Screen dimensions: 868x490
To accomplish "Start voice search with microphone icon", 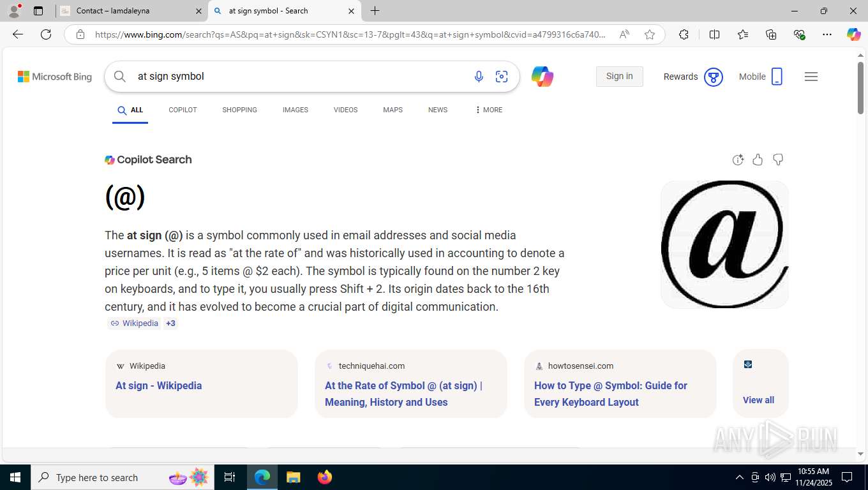I will tap(479, 77).
